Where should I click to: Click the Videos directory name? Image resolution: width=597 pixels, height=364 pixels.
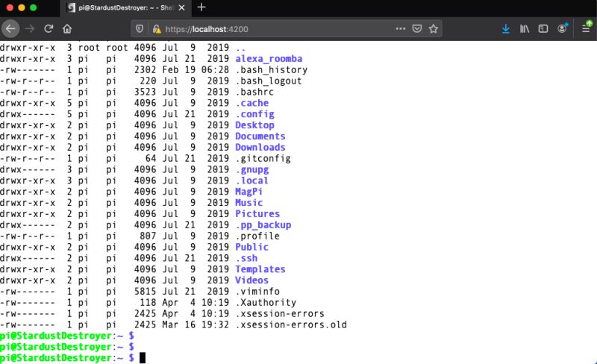click(x=251, y=280)
